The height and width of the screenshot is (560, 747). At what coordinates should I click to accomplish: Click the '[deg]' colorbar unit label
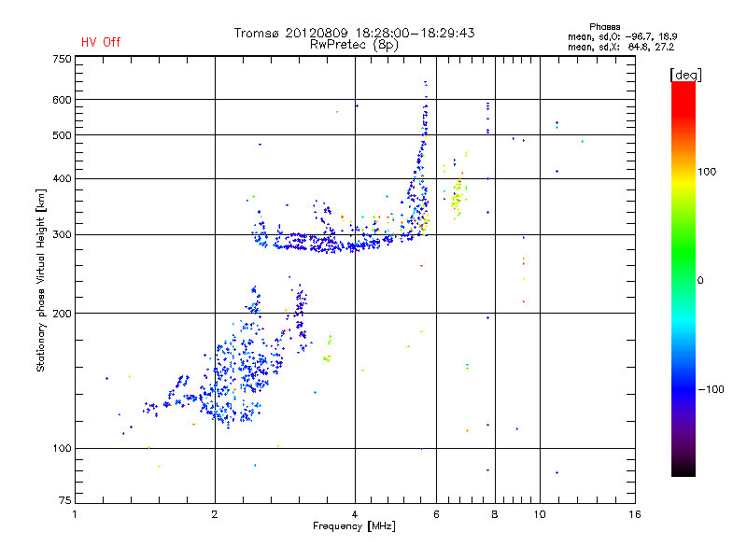[x=685, y=75]
